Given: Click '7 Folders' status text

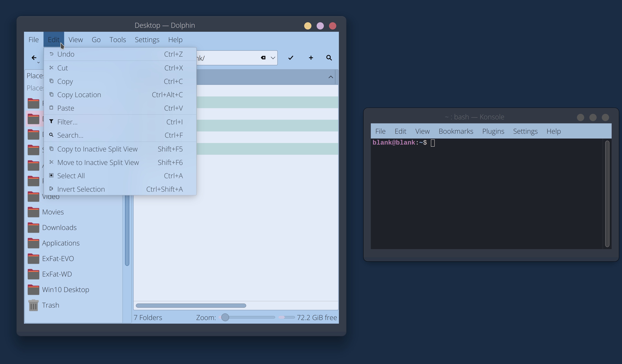Looking at the screenshot, I should coord(148,318).
